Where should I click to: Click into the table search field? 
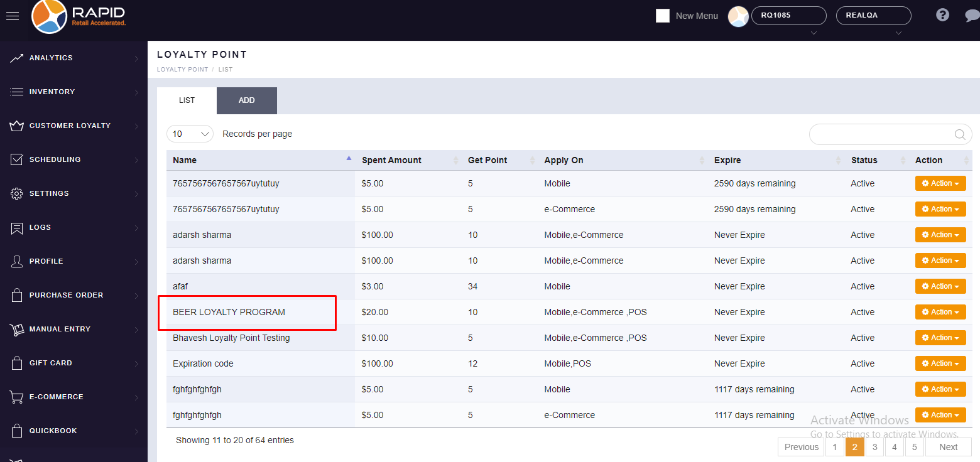point(881,134)
